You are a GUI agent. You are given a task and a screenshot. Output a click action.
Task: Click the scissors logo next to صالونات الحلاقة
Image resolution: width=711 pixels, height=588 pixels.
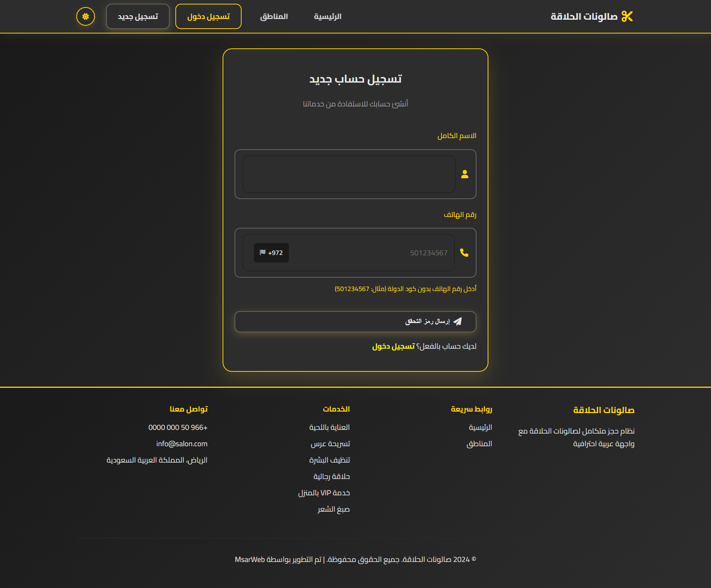click(628, 16)
